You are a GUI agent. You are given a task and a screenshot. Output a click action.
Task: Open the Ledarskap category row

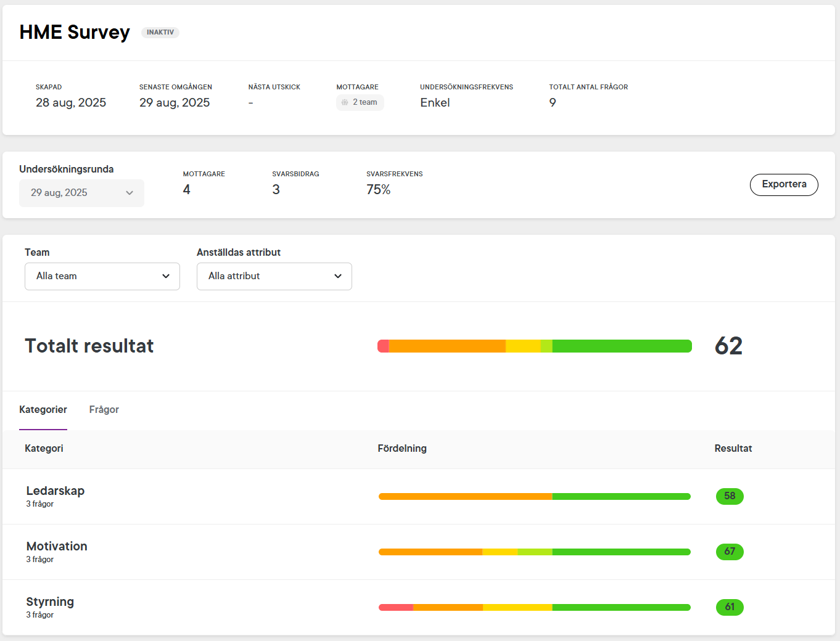point(56,491)
